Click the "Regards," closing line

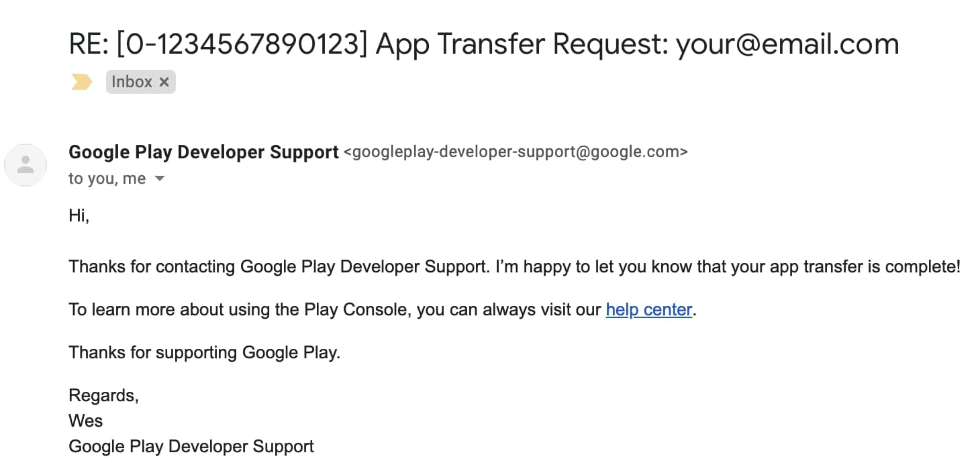[103, 395]
